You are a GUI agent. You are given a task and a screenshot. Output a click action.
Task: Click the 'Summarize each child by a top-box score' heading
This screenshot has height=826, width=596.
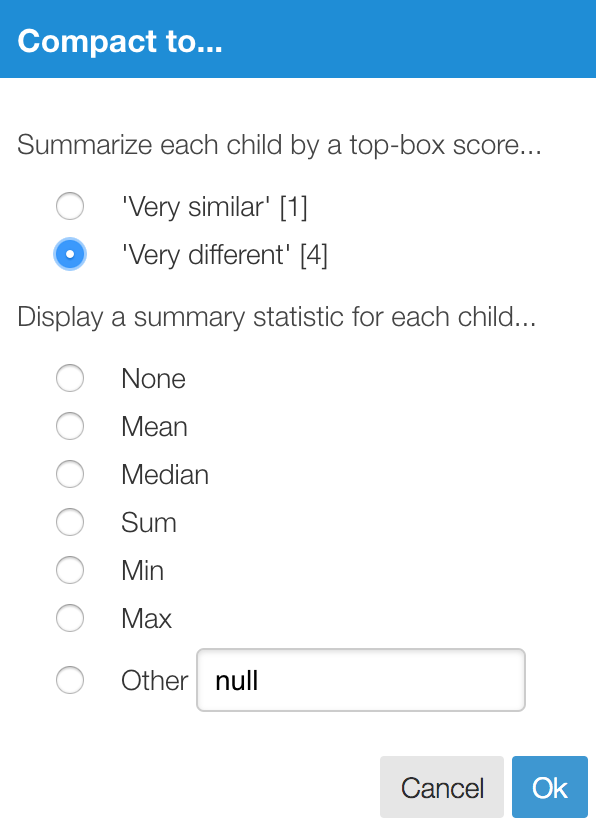pos(279,145)
